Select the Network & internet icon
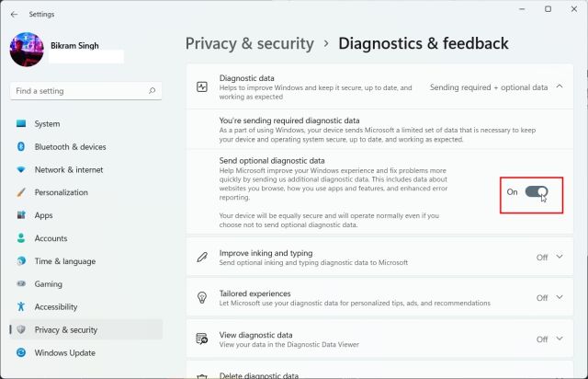This screenshot has height=379, width=588. pyautogui.click(x=20, y=170)
